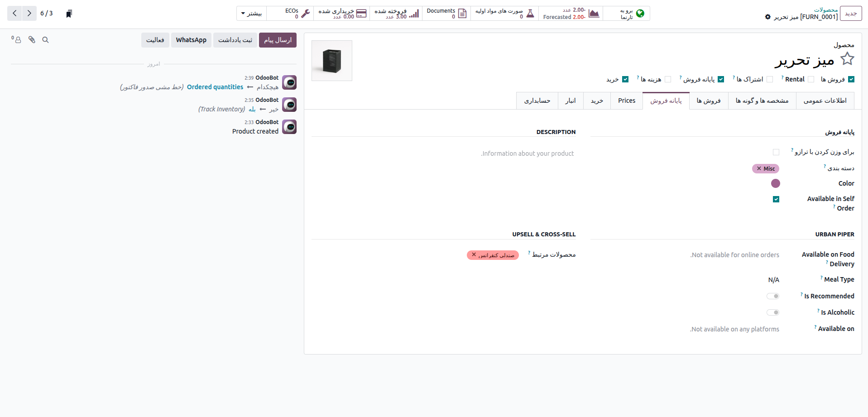This screenshot has width=868, height=417.
Task: Switch to the Prices tab
Action: (x=626, y=101)
